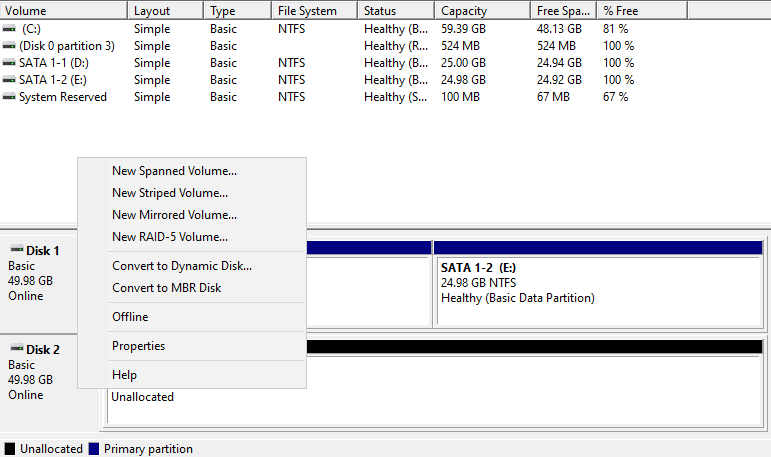This screenshot has width=771, height=457.
Task: Click the 24.94 GB free space cell
Action: click(x=559, y=63)
